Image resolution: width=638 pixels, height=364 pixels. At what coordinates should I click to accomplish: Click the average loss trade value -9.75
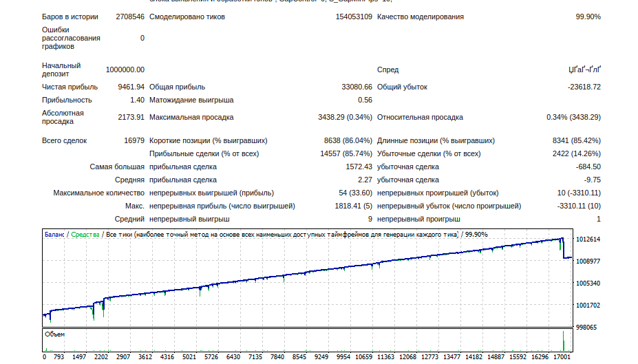pos(593,180)
